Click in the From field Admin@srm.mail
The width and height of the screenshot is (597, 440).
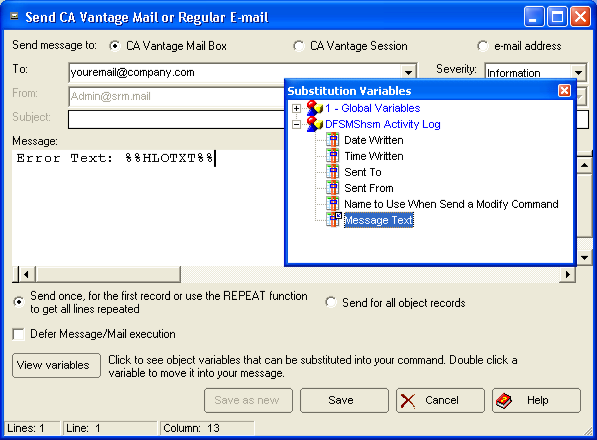177,96
